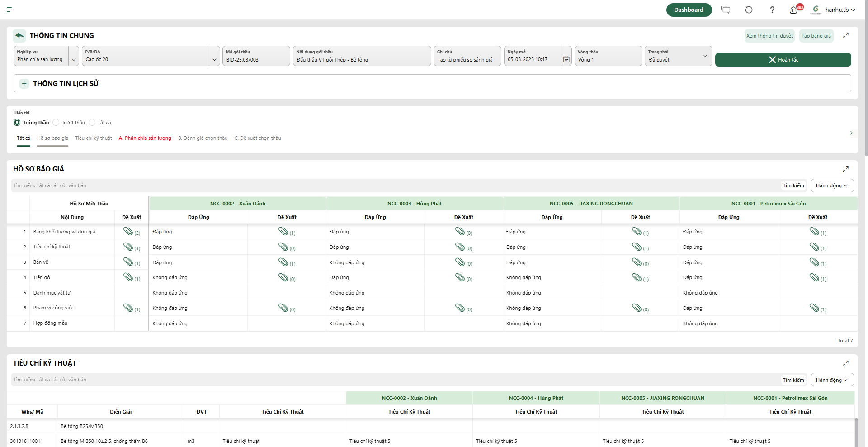The image size is (868, 447).
Task: Select the Trượt thầu radio option
Action: click(x=56, y=123)
